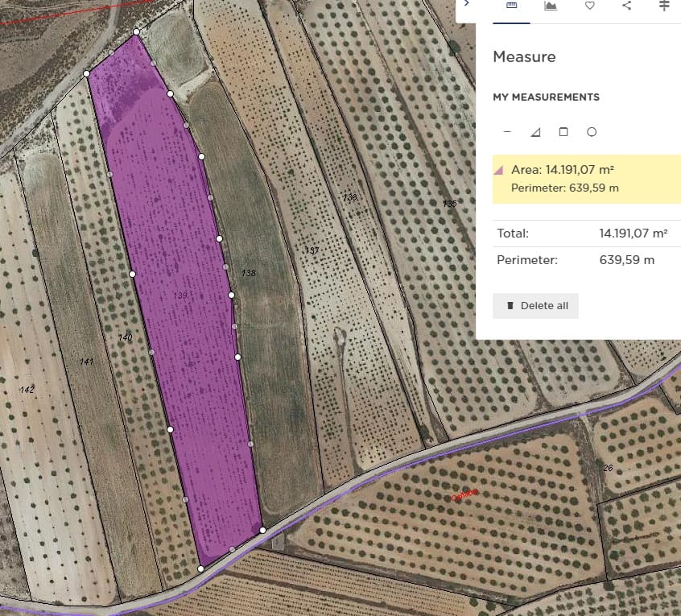Collapse the side panel with the chevron
681x616 pixels.
click(466, 4)
